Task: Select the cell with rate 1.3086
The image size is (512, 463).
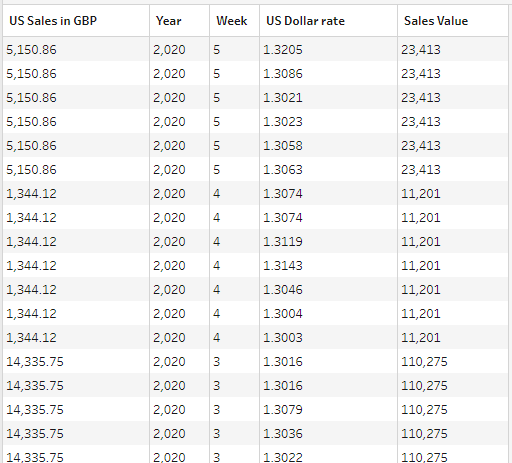Action: click(x=328, y=73)
